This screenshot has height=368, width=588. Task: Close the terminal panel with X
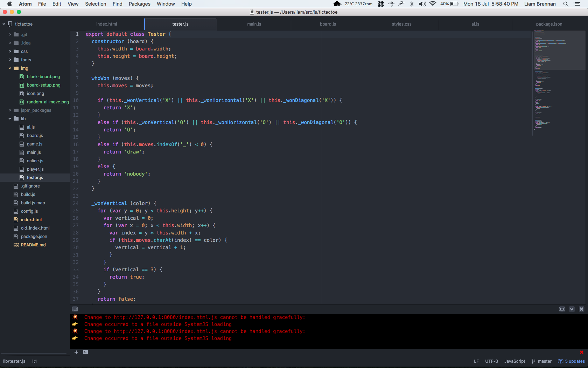[581, 309]
